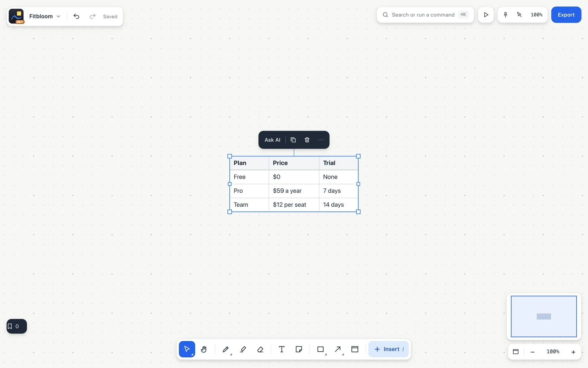
Task: Click the "14 days" cell
Action: tap(338, 205)
